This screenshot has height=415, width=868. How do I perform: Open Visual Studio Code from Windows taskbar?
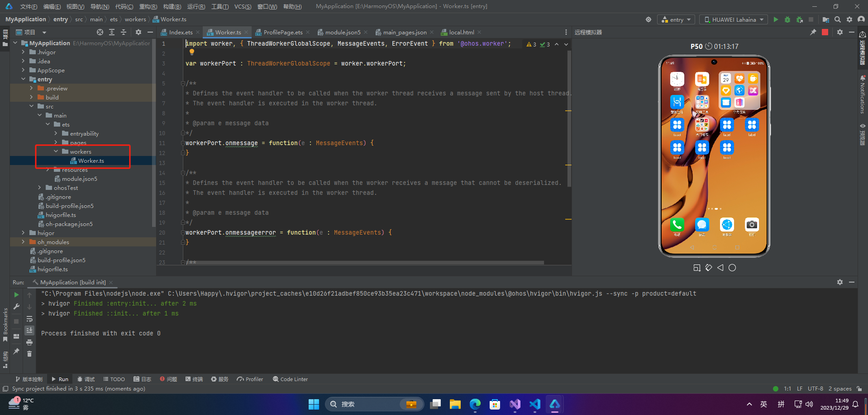click(534, 404)
